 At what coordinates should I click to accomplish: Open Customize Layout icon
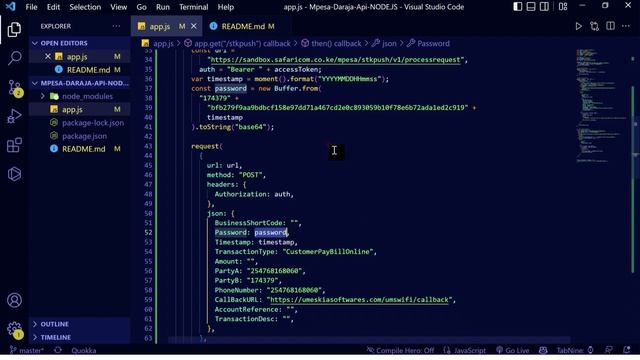563,7
